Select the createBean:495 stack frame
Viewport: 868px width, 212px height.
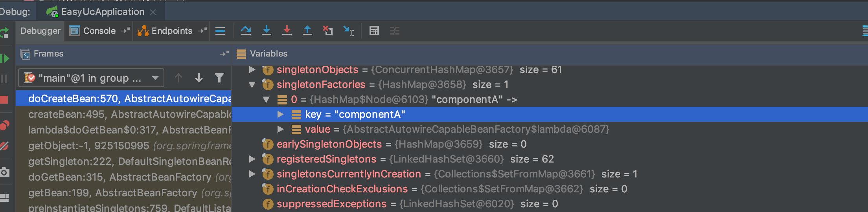tap(130, 114)
